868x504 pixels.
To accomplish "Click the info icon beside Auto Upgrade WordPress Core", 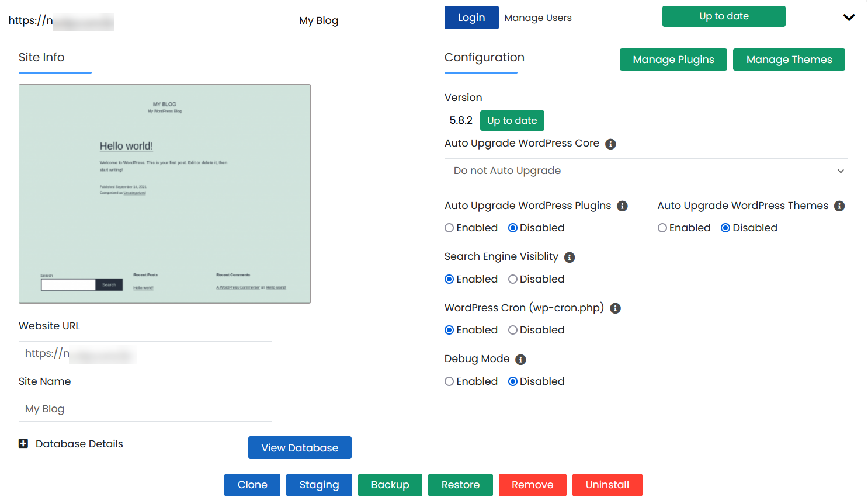I will click(610, 144).
